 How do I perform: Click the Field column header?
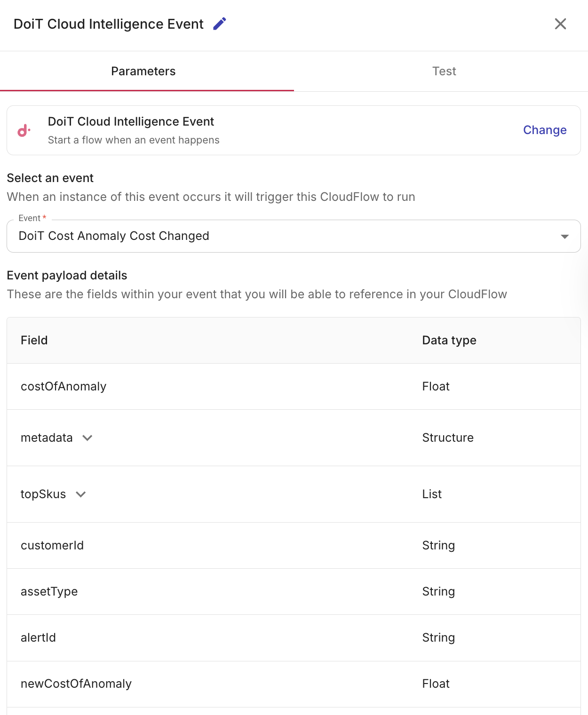click(34, 341)
